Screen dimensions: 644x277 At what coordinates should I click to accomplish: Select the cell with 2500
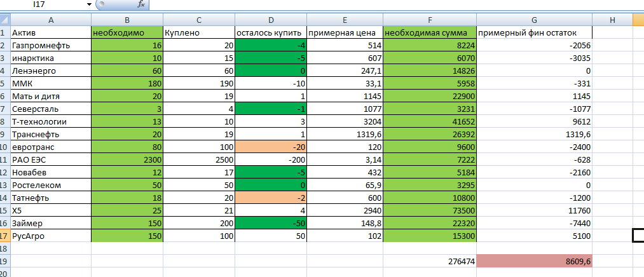coord(199,159)
